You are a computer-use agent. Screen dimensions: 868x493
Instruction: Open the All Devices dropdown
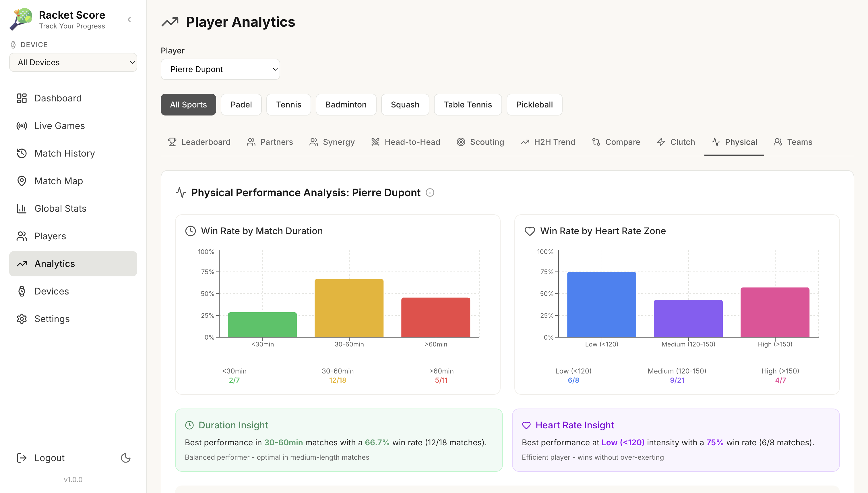point(73,62)
